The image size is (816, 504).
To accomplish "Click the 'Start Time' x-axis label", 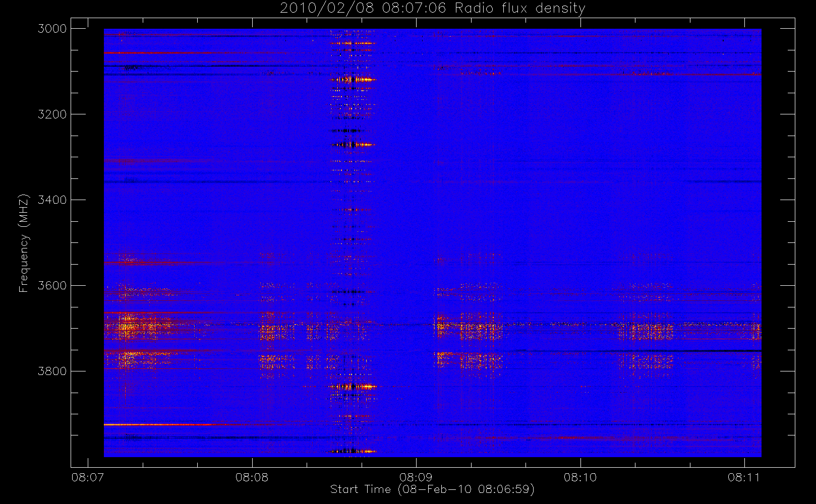I will click(432, 489).
